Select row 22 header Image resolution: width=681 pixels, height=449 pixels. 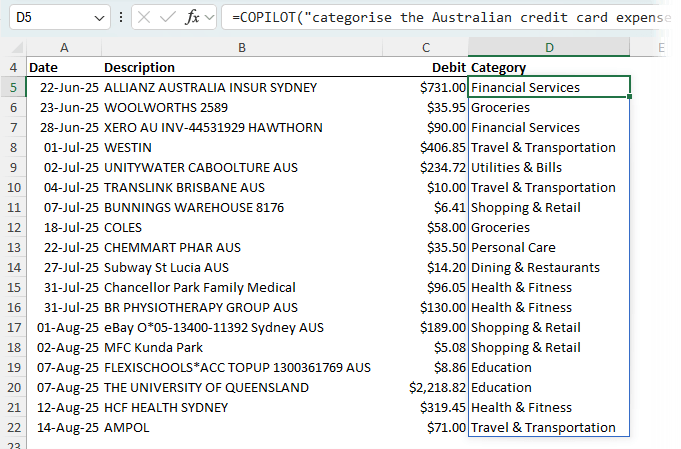13,427
